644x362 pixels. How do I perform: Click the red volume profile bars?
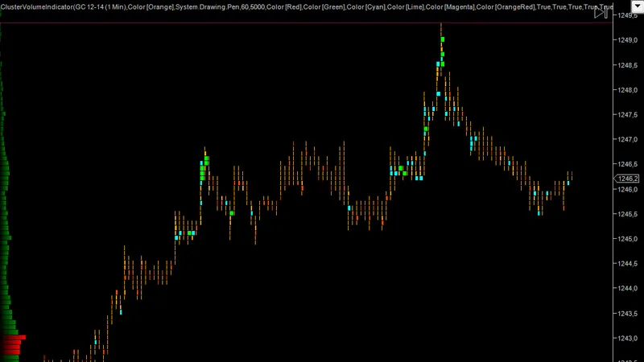pyautogui.click(x=12, y=345)
